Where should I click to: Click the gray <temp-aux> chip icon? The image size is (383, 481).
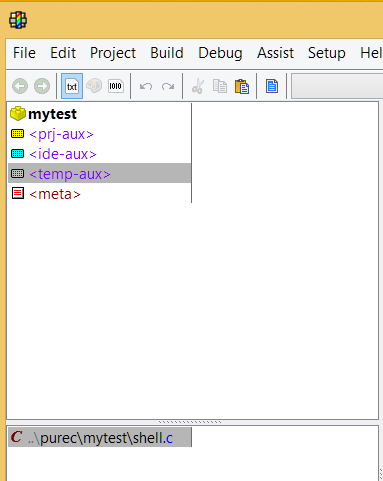18,174
